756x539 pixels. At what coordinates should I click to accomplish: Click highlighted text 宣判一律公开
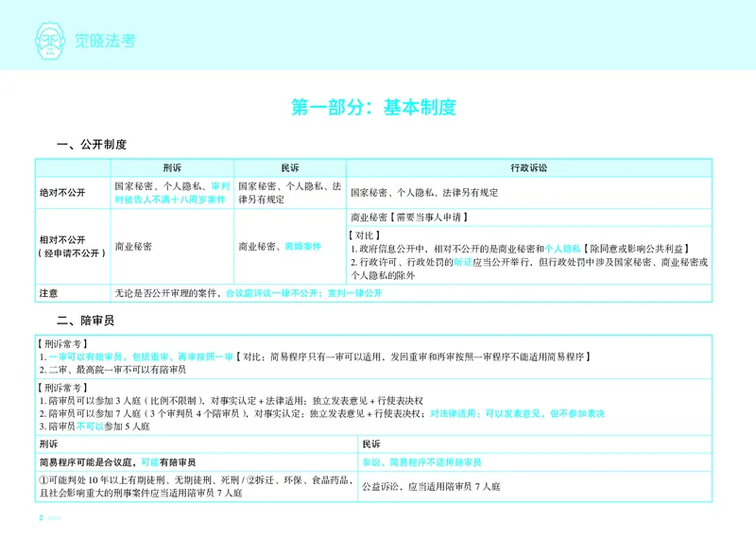pos(355,293)
